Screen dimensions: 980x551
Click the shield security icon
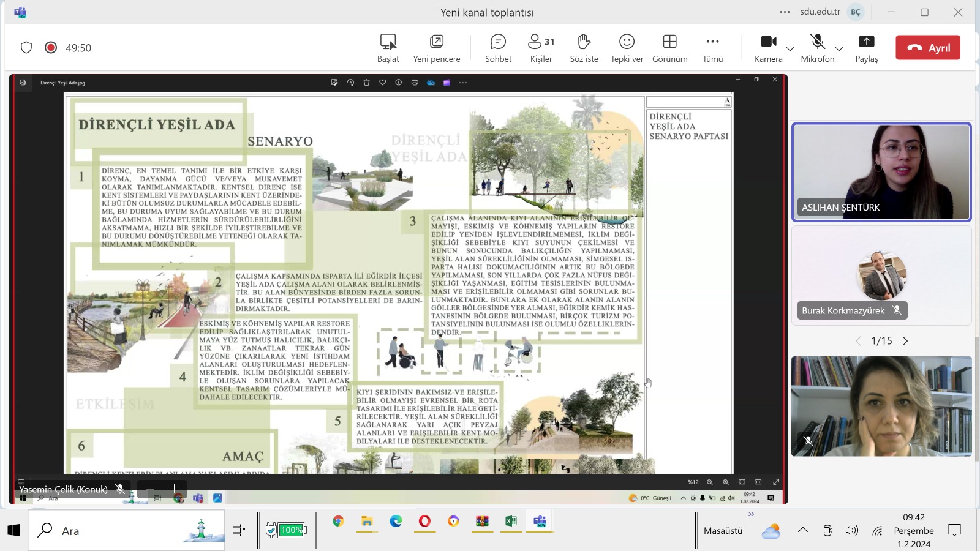[26, 48]
